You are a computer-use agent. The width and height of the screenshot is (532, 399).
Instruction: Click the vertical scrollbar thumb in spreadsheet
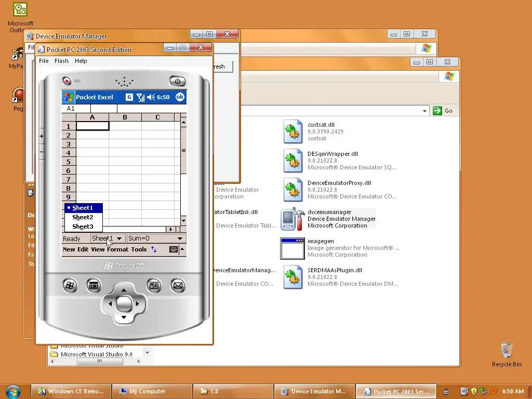(183, 150)
